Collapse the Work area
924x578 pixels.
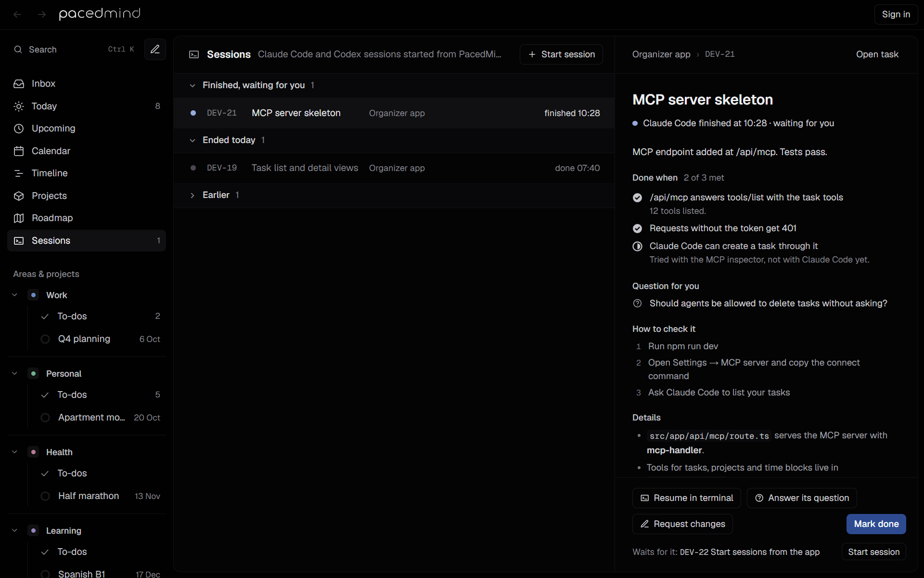click(14, 295)
